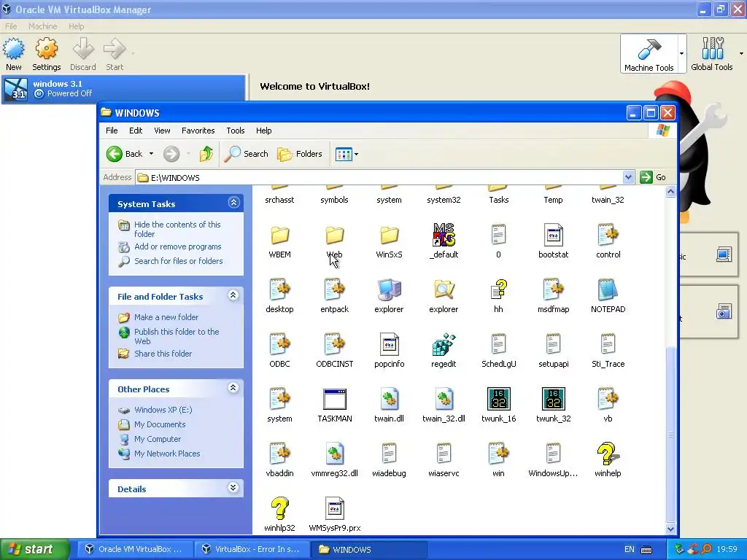Select the setupapi log file
The image size is (747, 560).
click(553, 345)
